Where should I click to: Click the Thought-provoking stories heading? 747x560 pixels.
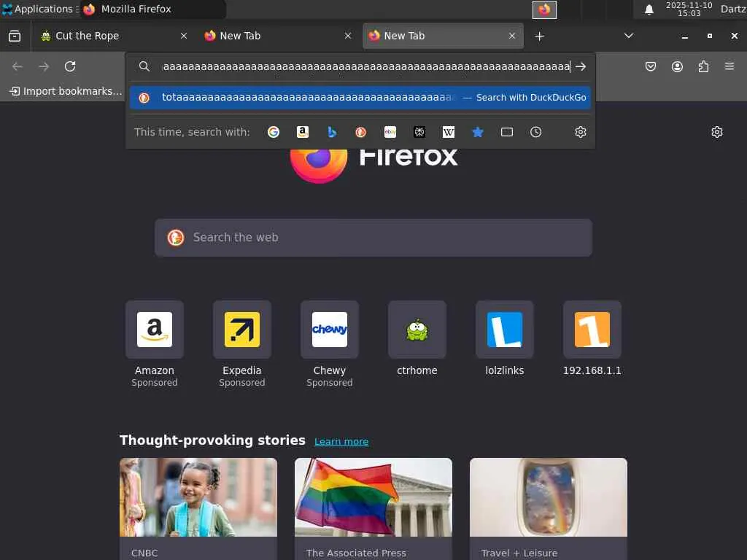point(212,440)
